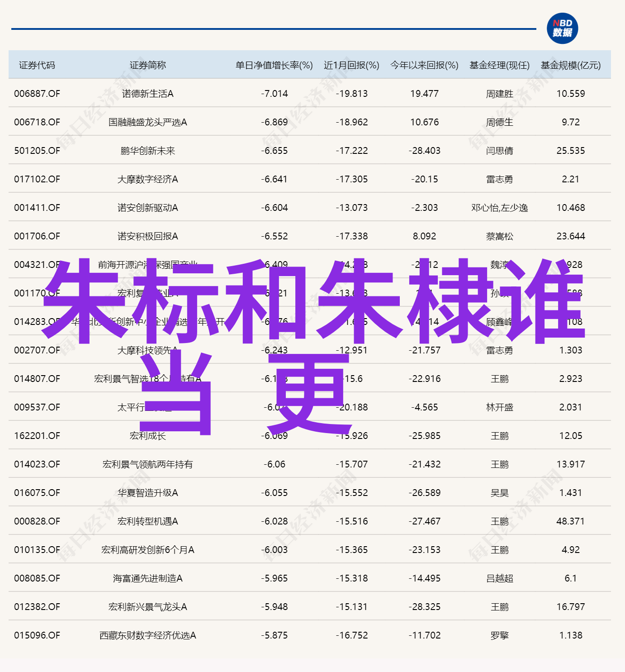Click manager name 闫思倩
The height and width of the screenshot is (672, 625).
tap(500, 151)
